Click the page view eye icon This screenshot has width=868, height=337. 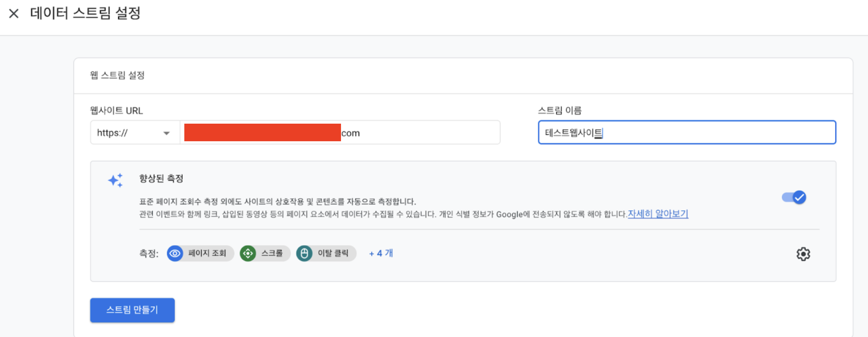point(175,253)
